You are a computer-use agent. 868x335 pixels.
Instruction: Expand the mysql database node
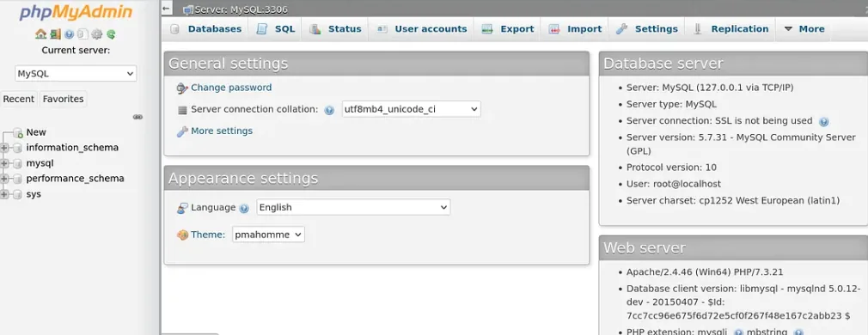pos(5,163)
